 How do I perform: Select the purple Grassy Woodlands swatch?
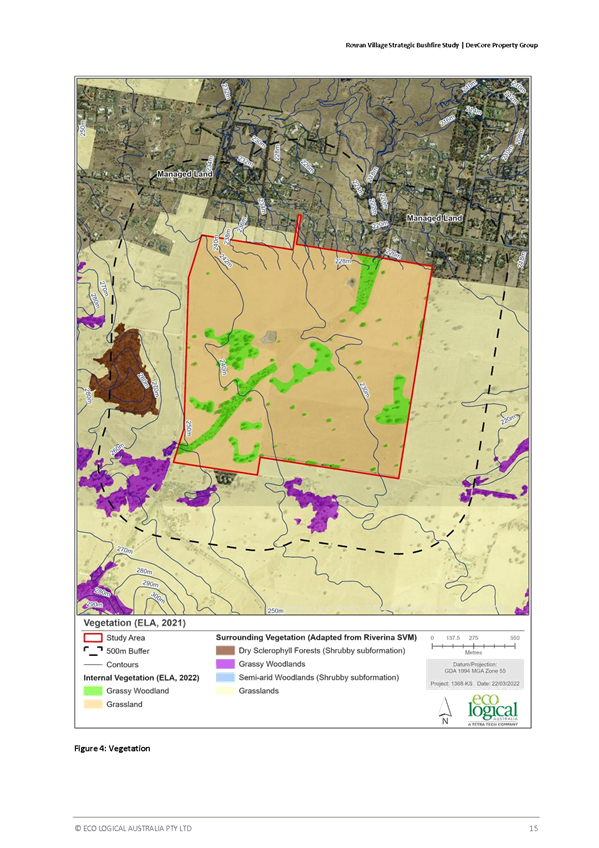225,664
